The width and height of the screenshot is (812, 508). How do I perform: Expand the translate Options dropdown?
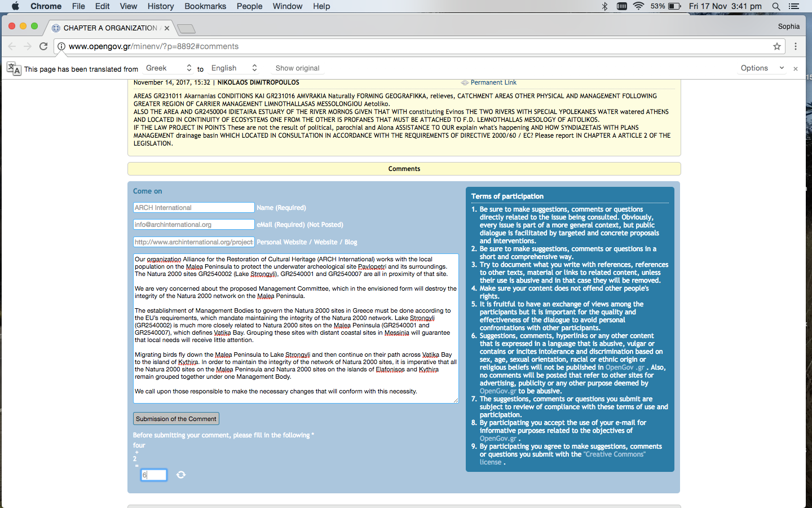[762, 68]
